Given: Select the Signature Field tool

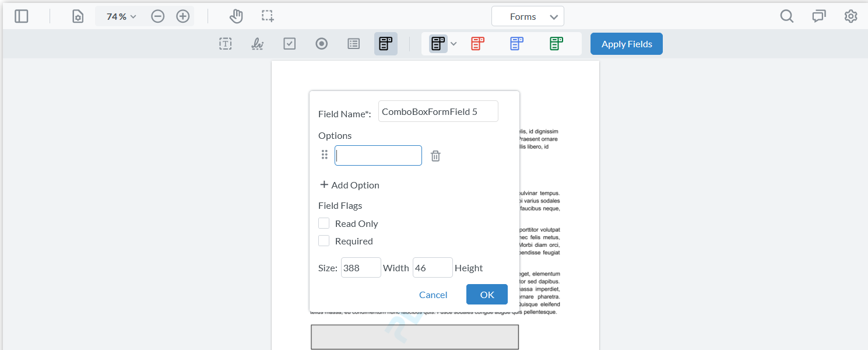Looking at the screenshot, I should pyautogui.click(x=257, y=43).
